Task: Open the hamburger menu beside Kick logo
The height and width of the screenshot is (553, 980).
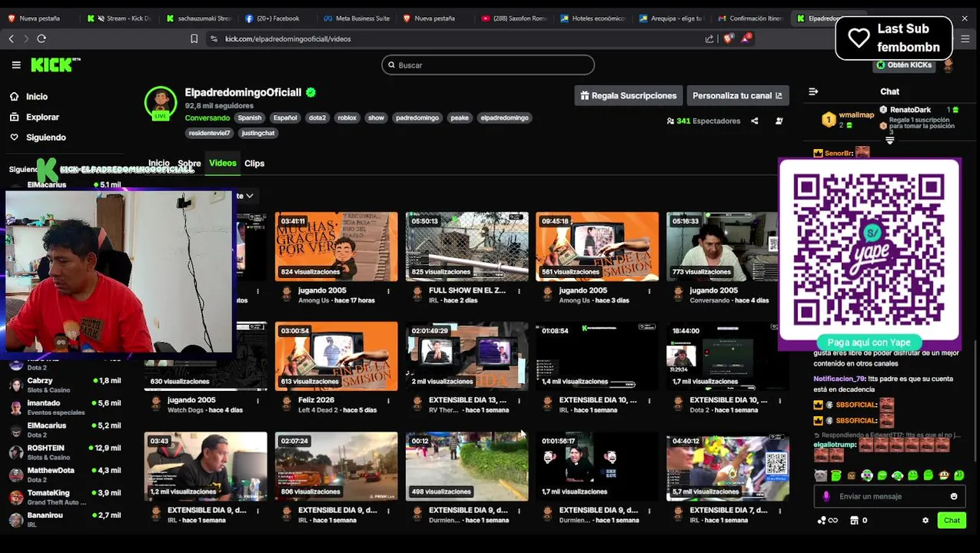Action: click(16, 65)
